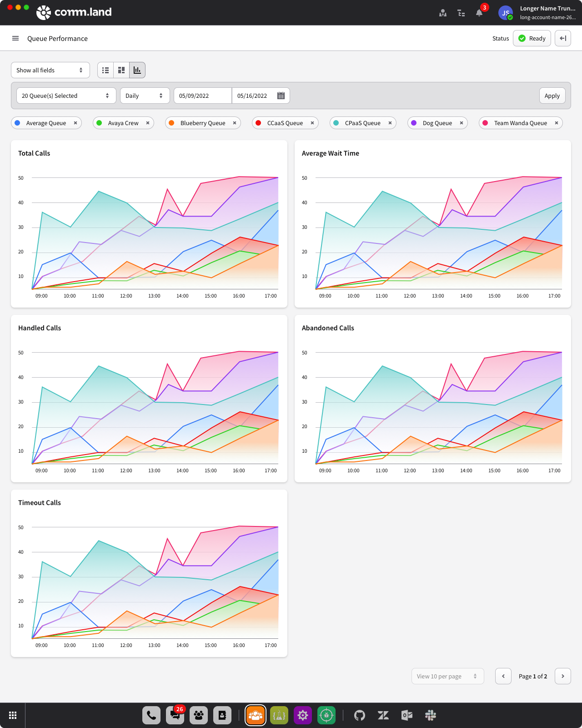Click Blueberry Queue chip label
582x728 pixels.
(x=203, y=123)
